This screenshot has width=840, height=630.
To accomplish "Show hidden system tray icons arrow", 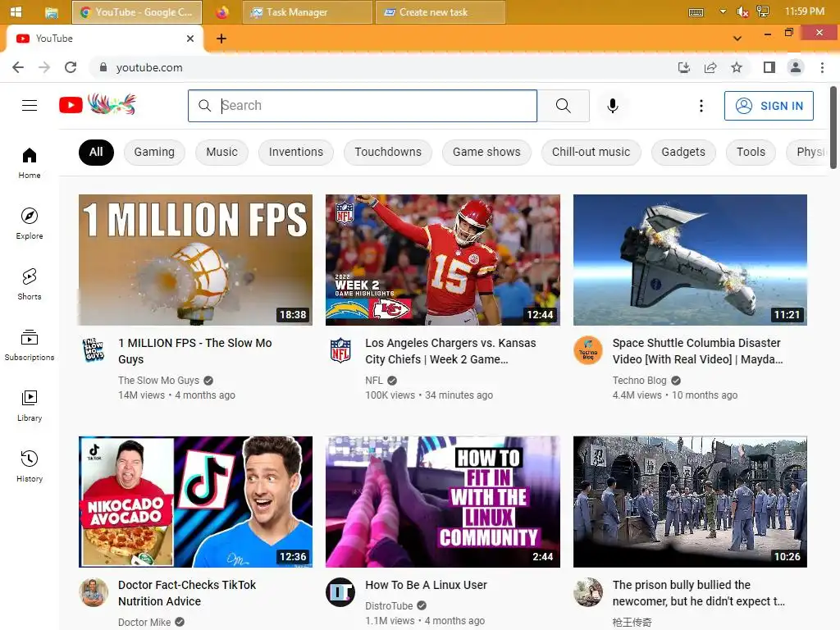I will tap(723, 11).
